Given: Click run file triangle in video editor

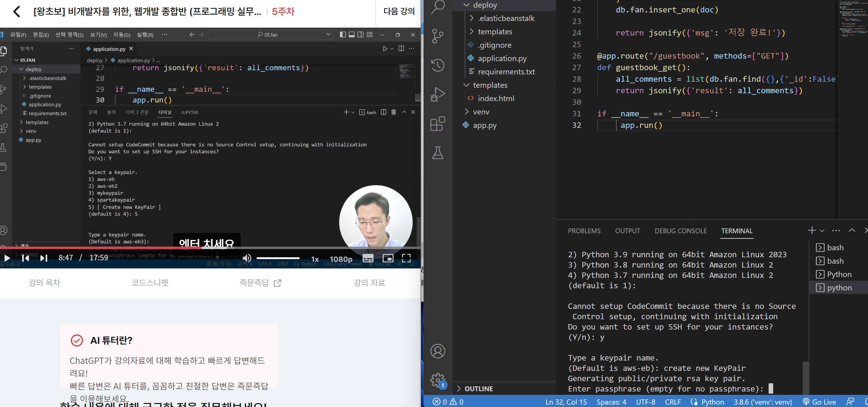Looking at the screenshot, I should click(x=385, y=49).
